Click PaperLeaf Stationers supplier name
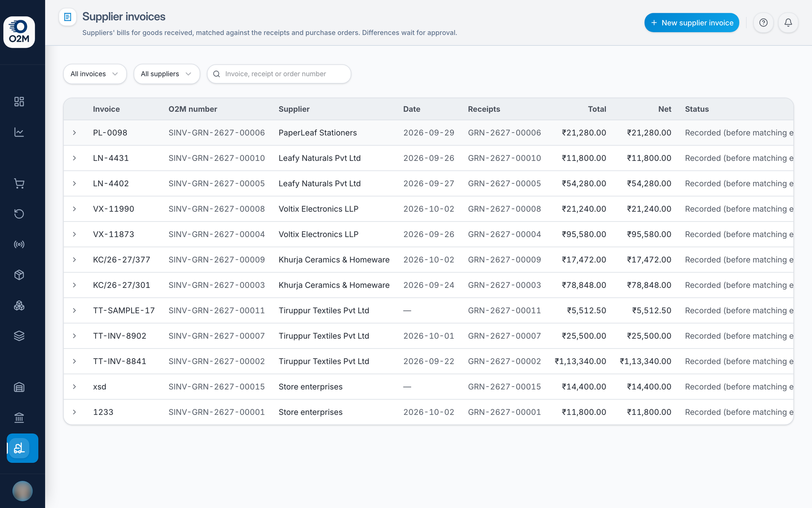 (318, 133)
